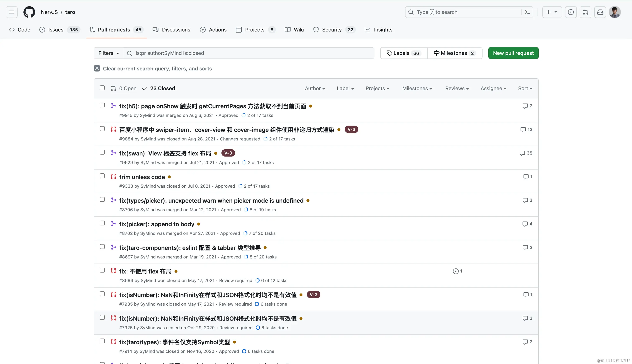Expand the Reviews filter dropdown
Image resolution: width=632 pixels, height=364 pixels.
(457, 88)
